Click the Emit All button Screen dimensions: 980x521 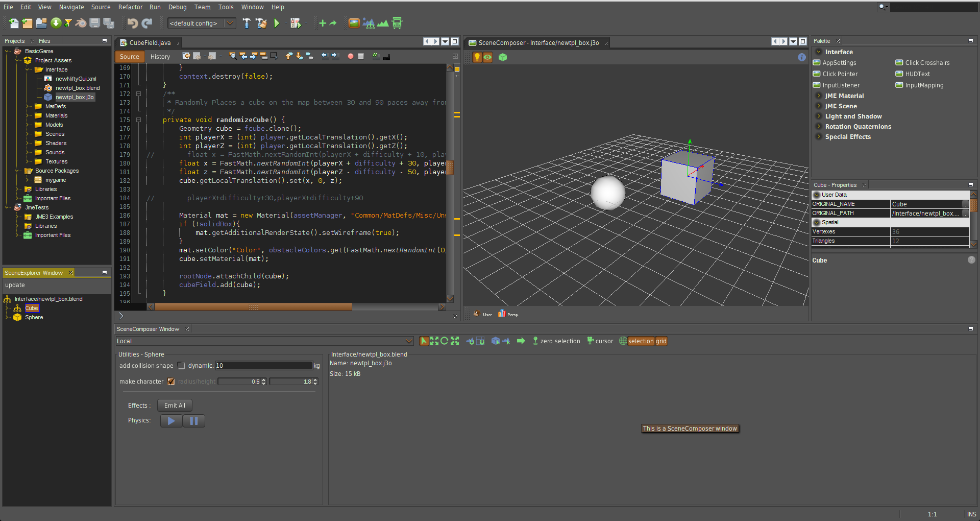tap(175, 406)
